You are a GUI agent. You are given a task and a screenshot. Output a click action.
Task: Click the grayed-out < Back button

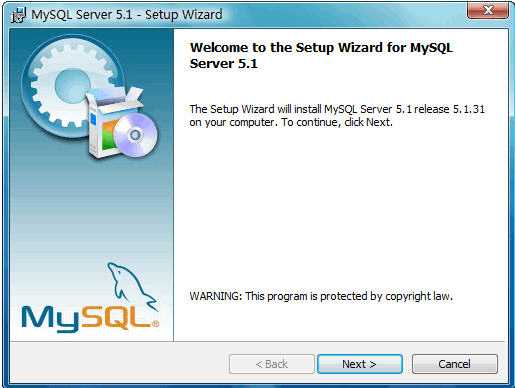click(x=272, y=364)
